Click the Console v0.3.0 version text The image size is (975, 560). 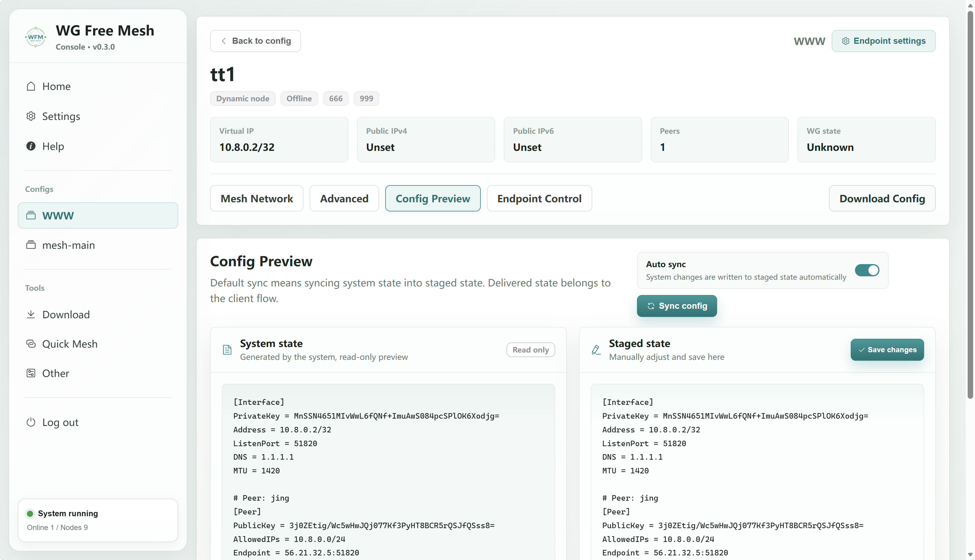coord(85,47)
